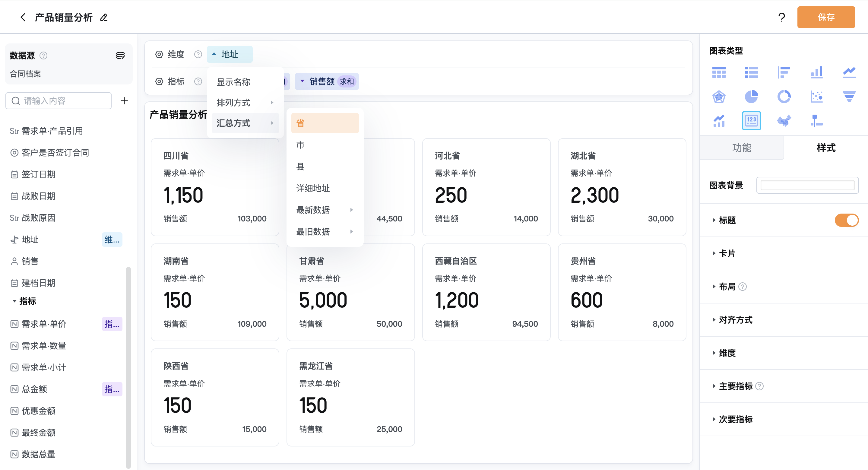
Task: Go back using the left arrow icon
Action: pos(23,17)
